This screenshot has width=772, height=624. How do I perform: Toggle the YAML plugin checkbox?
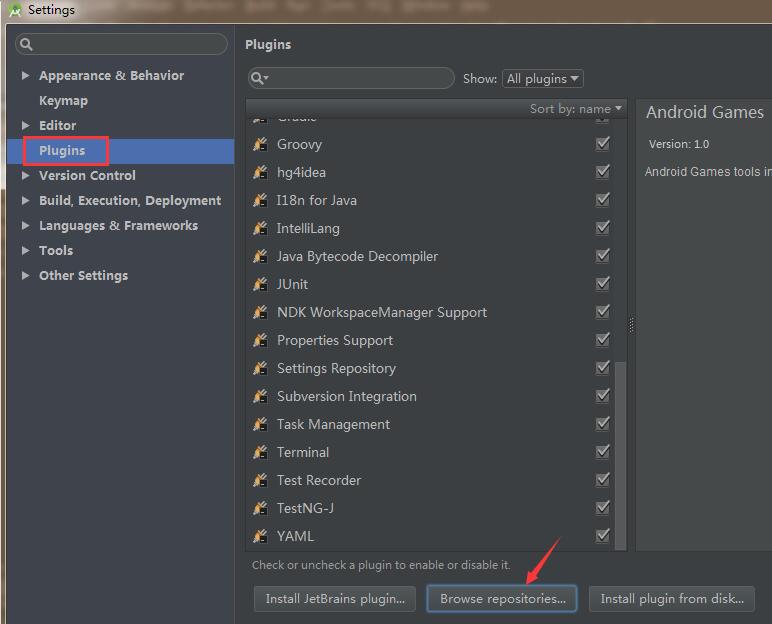[603, 535]
